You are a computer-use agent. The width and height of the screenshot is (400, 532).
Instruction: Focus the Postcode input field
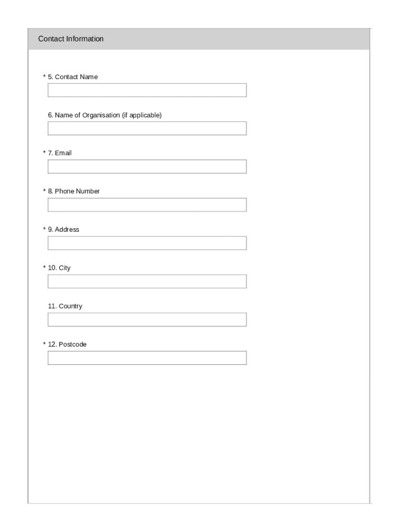[x=146, y=357]
